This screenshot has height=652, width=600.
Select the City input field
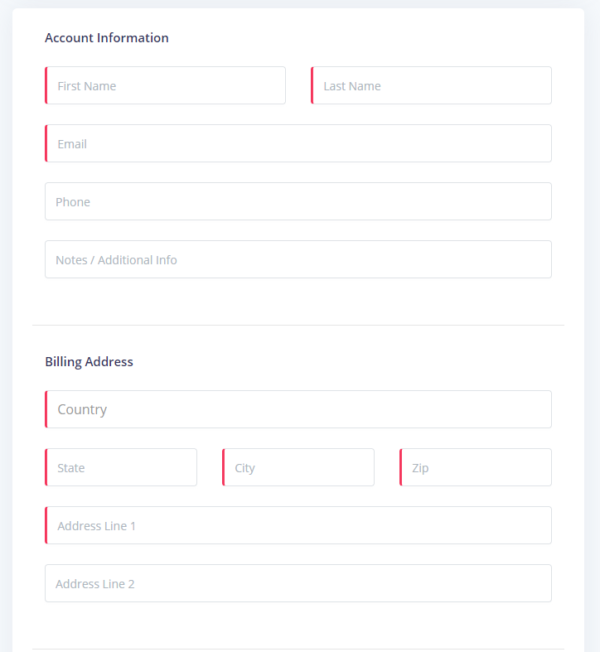pyautogui.click(x=299, y=468)
